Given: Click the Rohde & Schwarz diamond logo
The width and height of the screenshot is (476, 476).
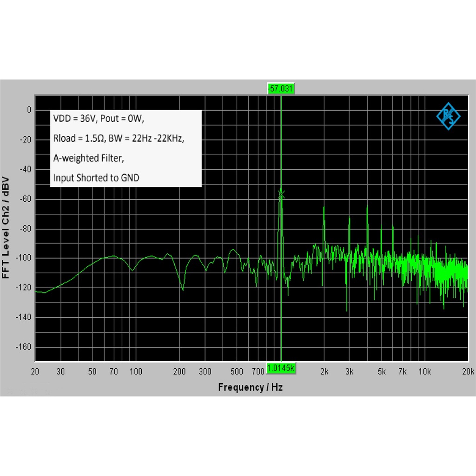Looking at the screenshot, I should [x=449, y=116].
